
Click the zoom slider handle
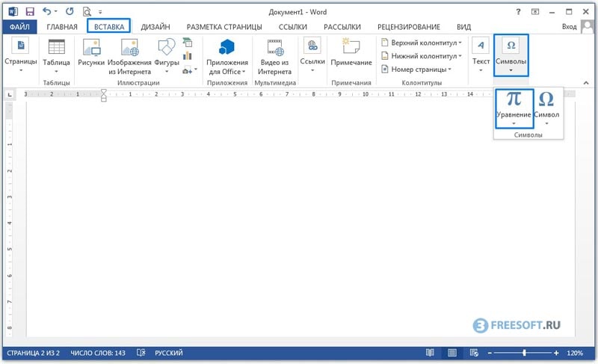pos(525,353)
